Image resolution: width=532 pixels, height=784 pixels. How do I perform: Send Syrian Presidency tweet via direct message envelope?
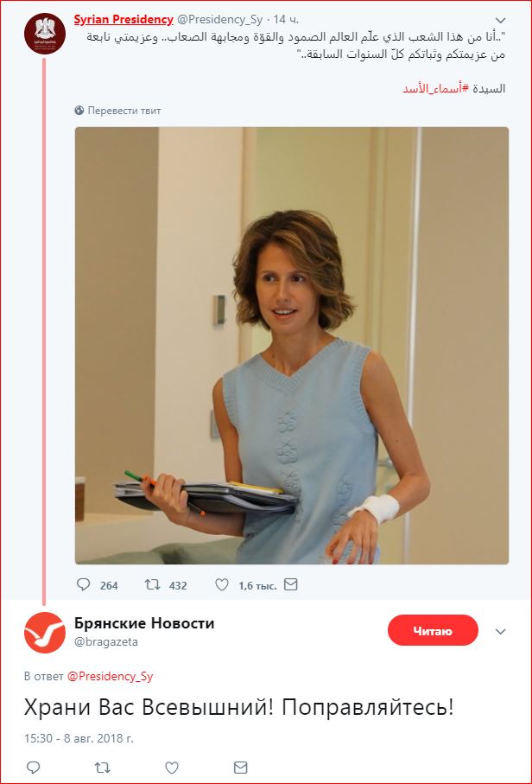tap(291, 584)
